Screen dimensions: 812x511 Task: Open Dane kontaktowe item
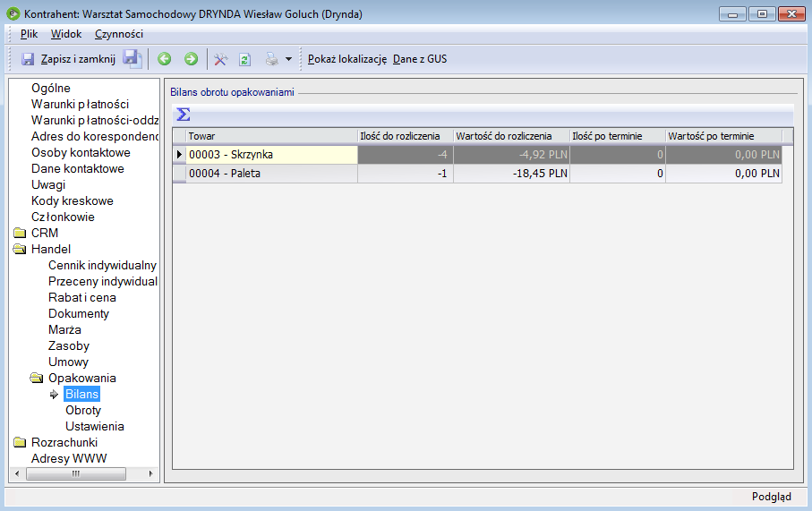(x=78, y=168)
